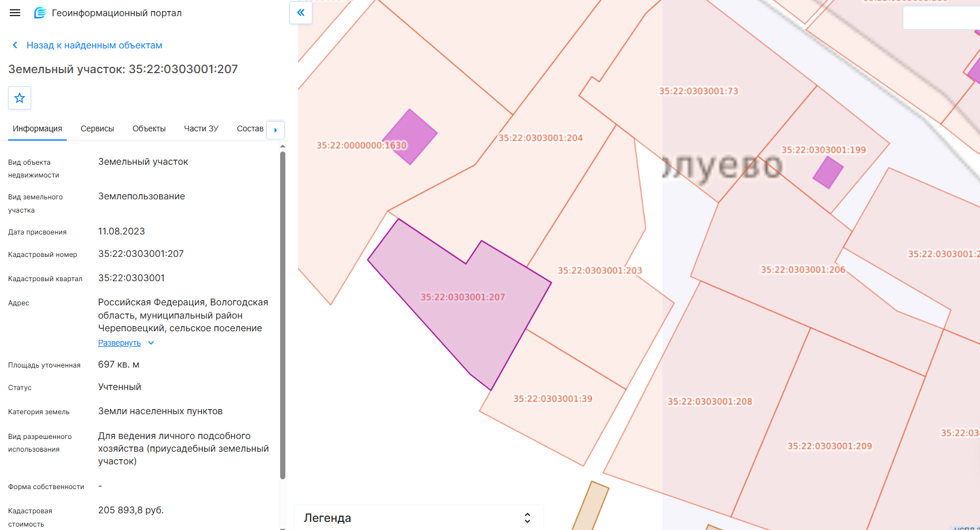Expand full address via Развернуть chevron
980x530 pixels.
(151, 343)
